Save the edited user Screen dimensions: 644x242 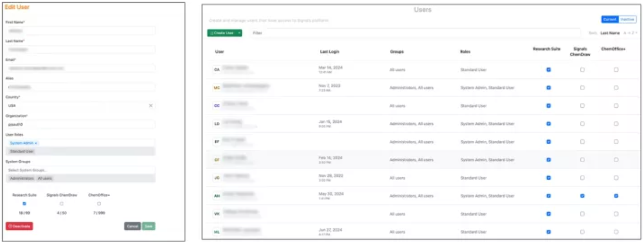(149, 226)
